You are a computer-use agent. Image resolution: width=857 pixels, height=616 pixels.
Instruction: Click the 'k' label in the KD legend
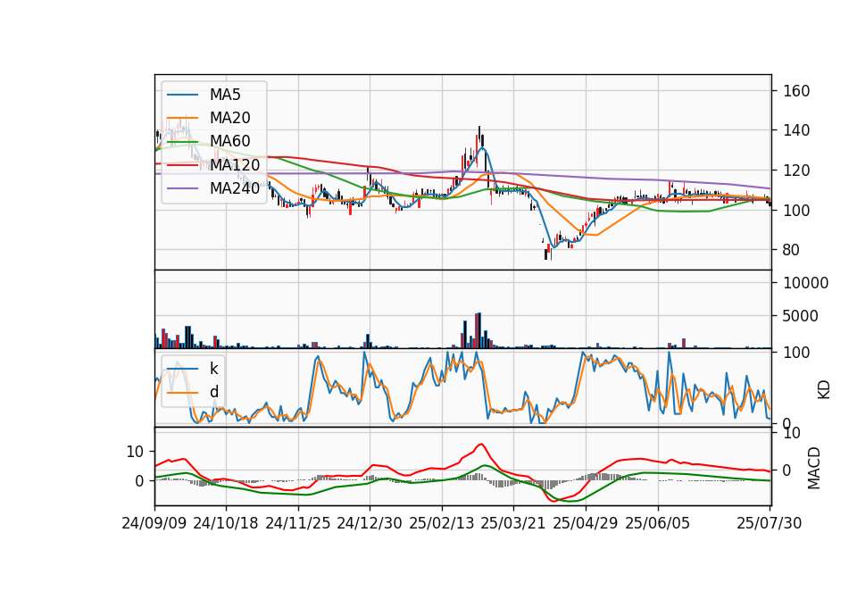click(213, 369)
